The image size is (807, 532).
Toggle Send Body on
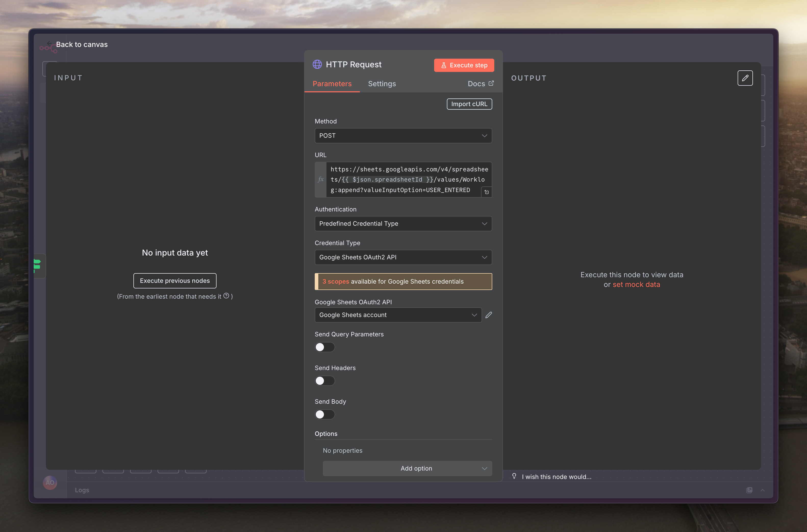click(325, 414)
